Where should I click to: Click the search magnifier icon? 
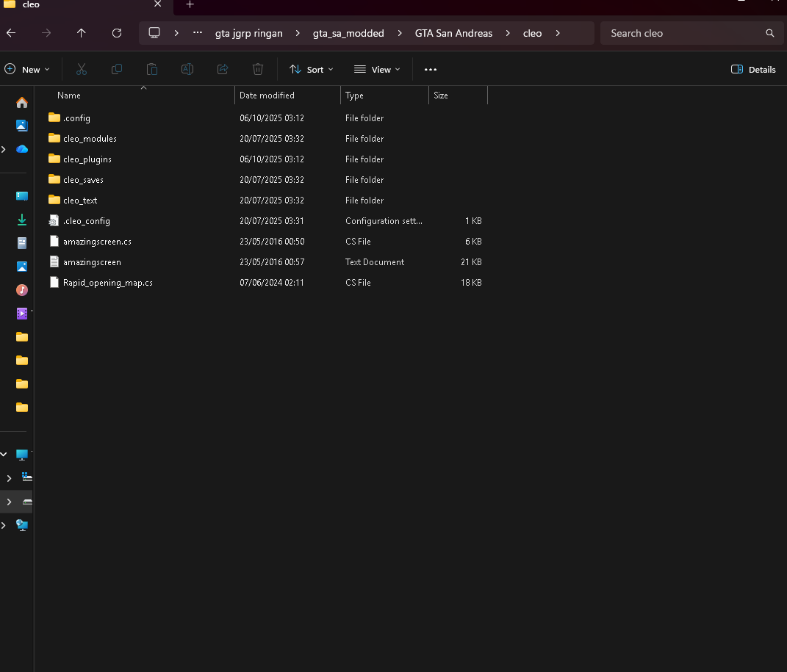click(769, 33)
